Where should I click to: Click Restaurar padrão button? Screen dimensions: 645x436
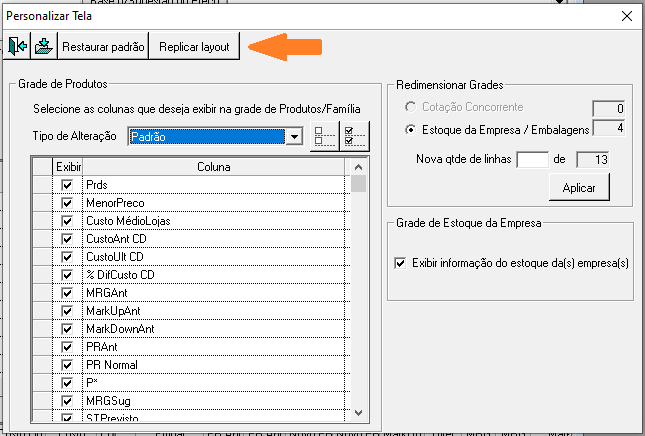click(x=103, y=46)
